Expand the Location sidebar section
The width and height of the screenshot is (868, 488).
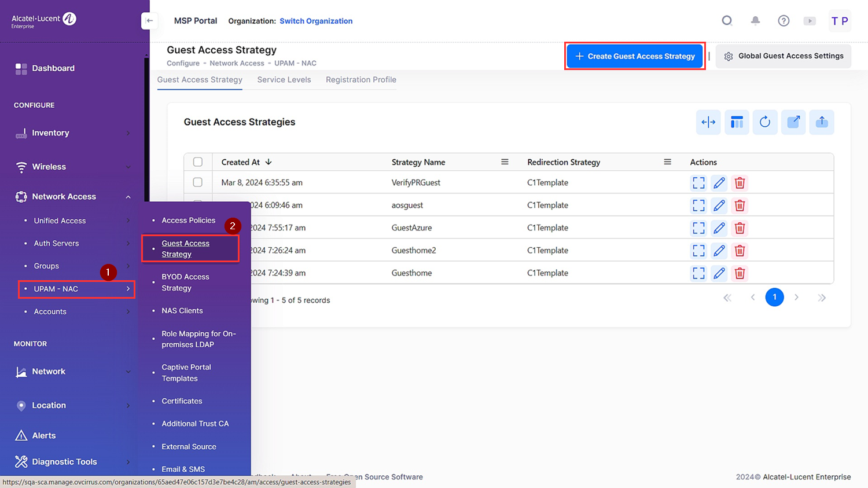(x=72, y=405)
